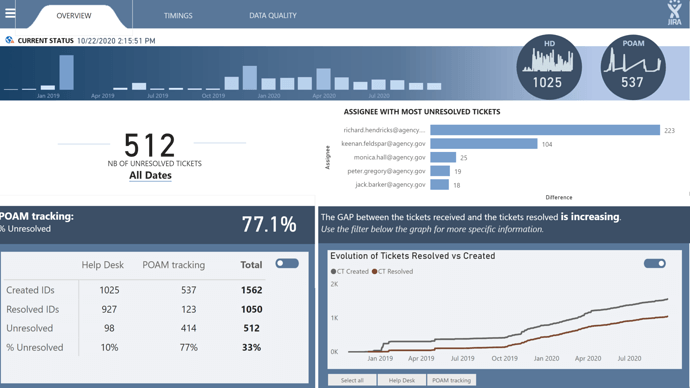Open the Timings tab
This screenshot has width=690, height=388.
click(178, 15)
